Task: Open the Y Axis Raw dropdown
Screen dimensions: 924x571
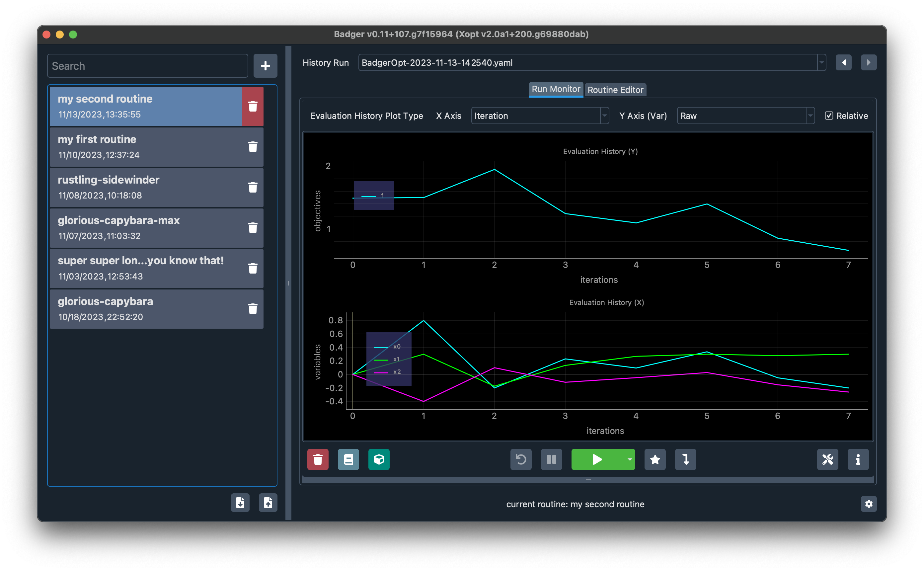Action: coord(745,116)
